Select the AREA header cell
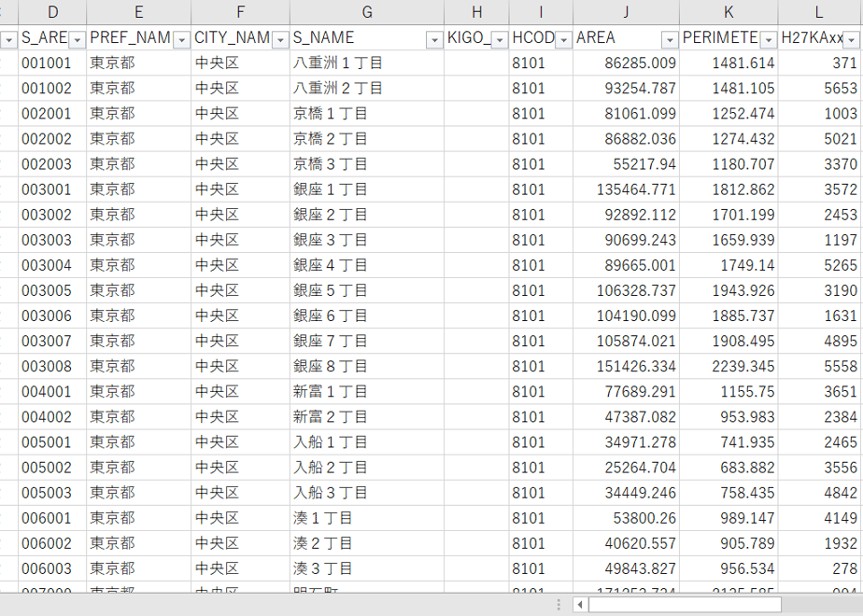This screenshot has height=616, width=863. (627, 38)
